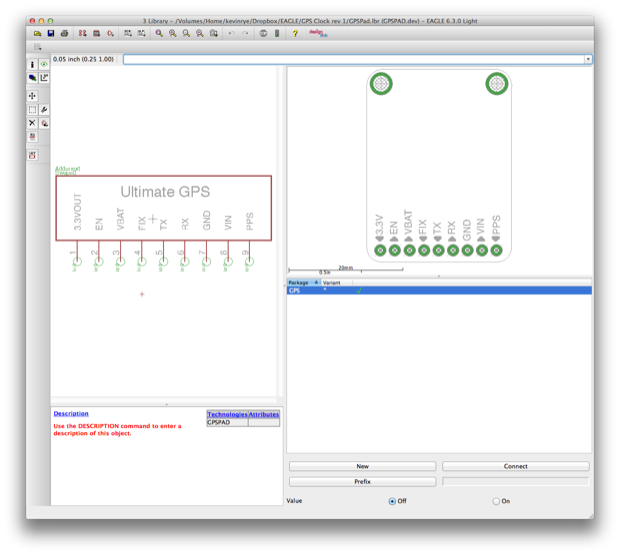Select the Change wrench tool

(44, 109)
